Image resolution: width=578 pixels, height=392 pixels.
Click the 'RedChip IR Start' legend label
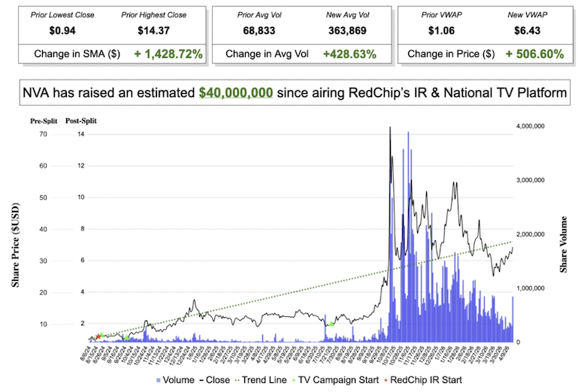coord(425,380)
